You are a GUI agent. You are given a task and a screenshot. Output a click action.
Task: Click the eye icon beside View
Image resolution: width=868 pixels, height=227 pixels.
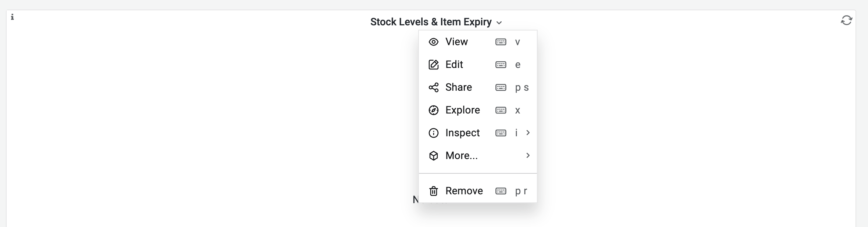[x=434, y=42]
